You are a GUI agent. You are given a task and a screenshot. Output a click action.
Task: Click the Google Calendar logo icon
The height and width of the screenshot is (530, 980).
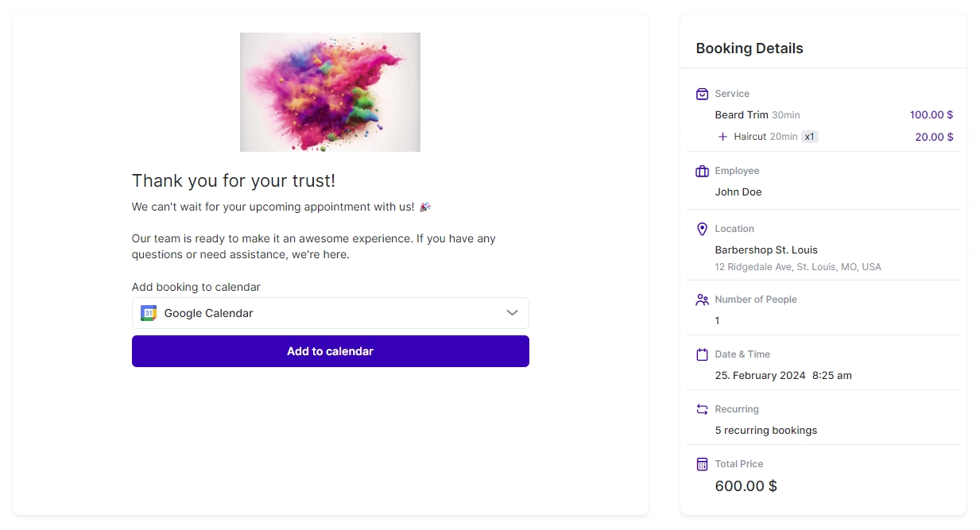[149, 313]
